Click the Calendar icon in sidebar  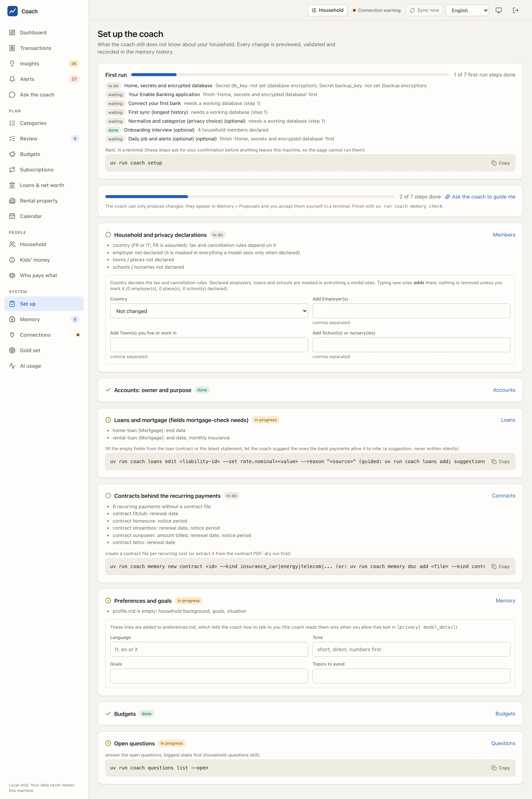pos(12,216)
